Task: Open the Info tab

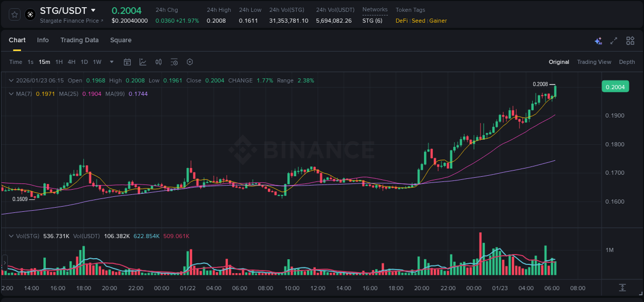Action: [43, 40]
